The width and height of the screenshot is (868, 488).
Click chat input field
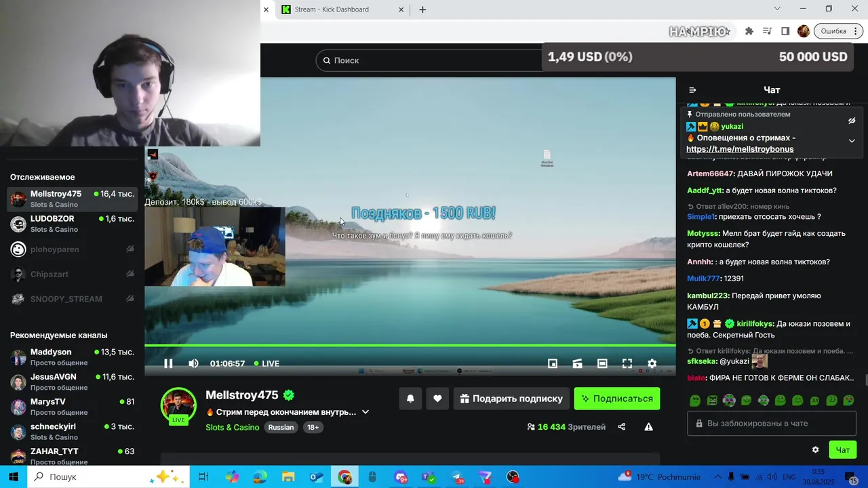[772, 424]
